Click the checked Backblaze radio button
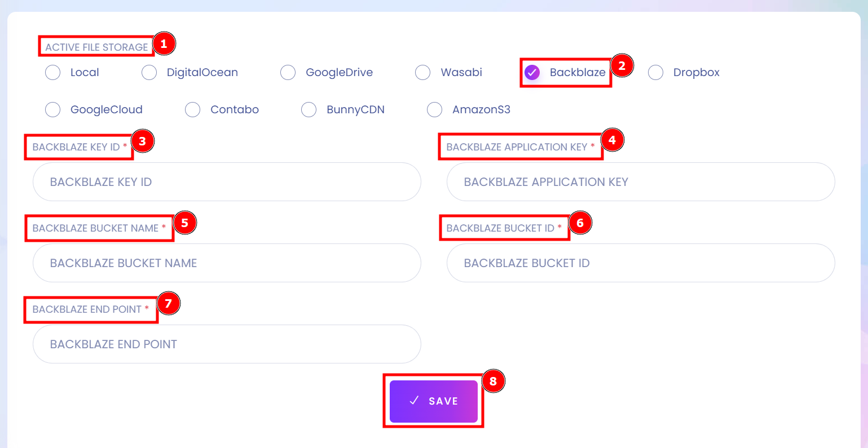 pyautogui.click(x=532, y=73)
